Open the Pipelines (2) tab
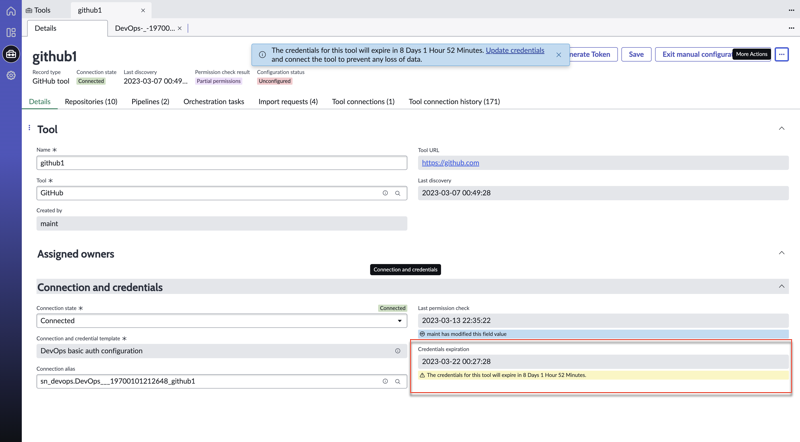800x442 pixels. click(x=151, y=102)
